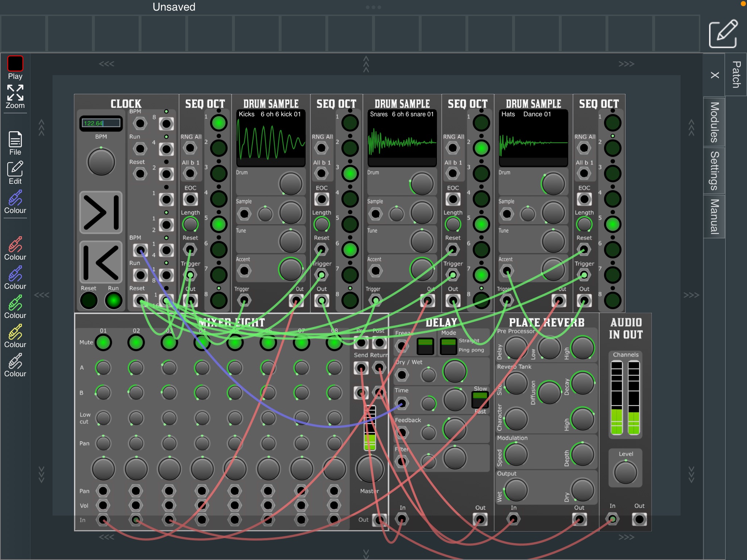Image resolution: width=747 pixels, height=560 pixels.
Task: Click the Delay Feedback large knob
Action: tap(454, 429)
